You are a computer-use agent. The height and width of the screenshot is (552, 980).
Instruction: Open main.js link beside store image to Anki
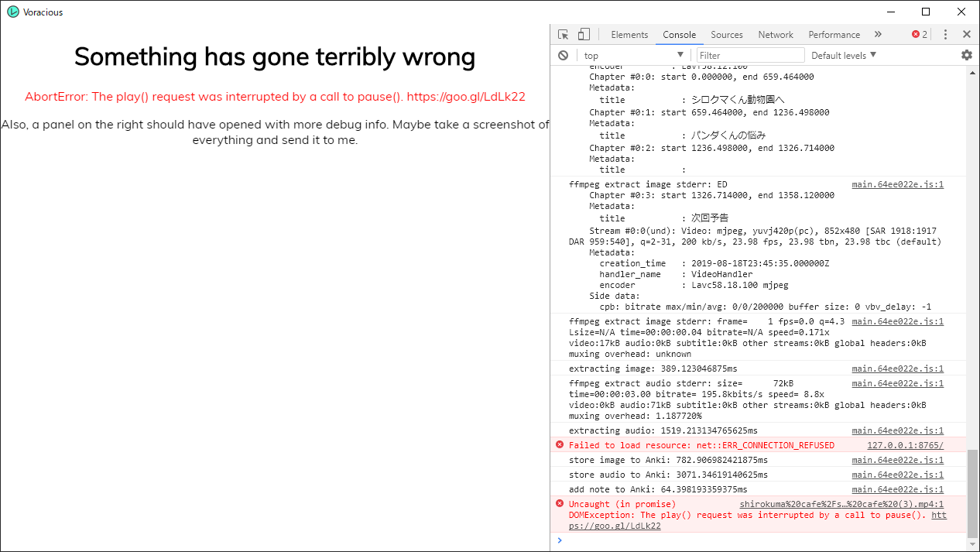click(x=897, y=460)
